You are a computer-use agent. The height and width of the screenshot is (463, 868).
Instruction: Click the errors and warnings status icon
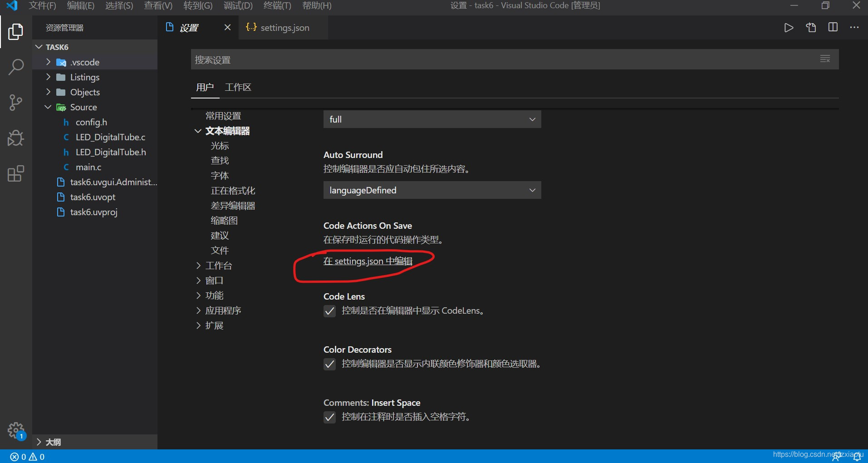28,457
